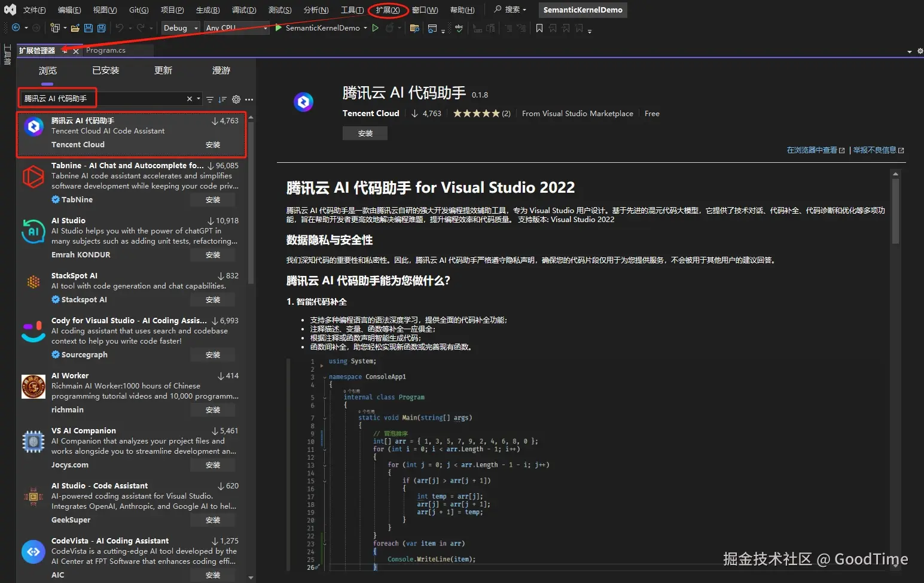This screenshot has width=924, height=583.
Task: Click the sort icon beside search box
Action: pyautogui.click(x=222, y=98)
